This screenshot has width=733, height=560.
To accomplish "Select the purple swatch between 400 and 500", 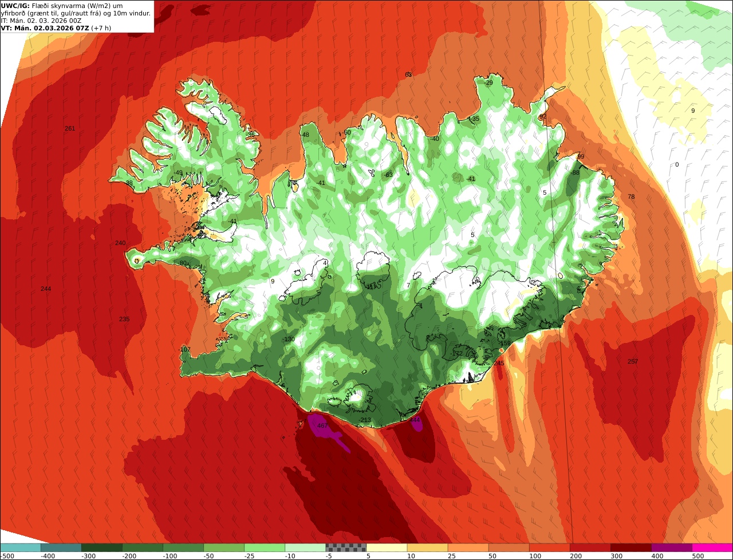I will point(672,547).
